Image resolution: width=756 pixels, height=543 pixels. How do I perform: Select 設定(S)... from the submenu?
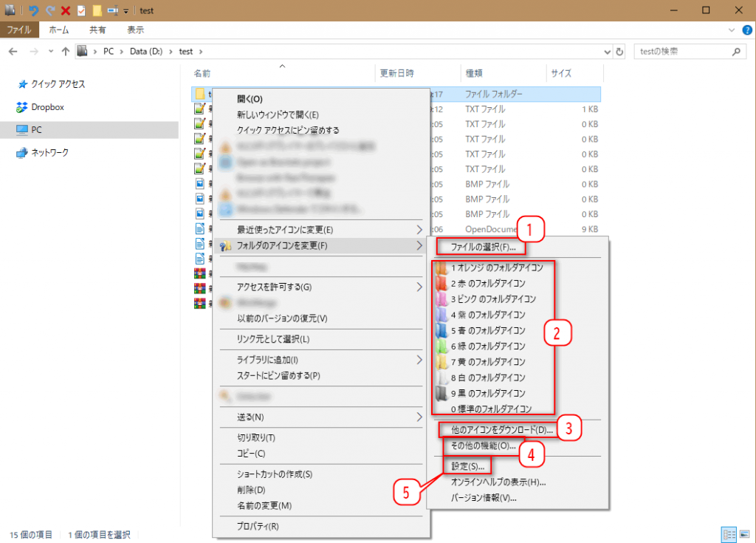click(x=467, y=467)
